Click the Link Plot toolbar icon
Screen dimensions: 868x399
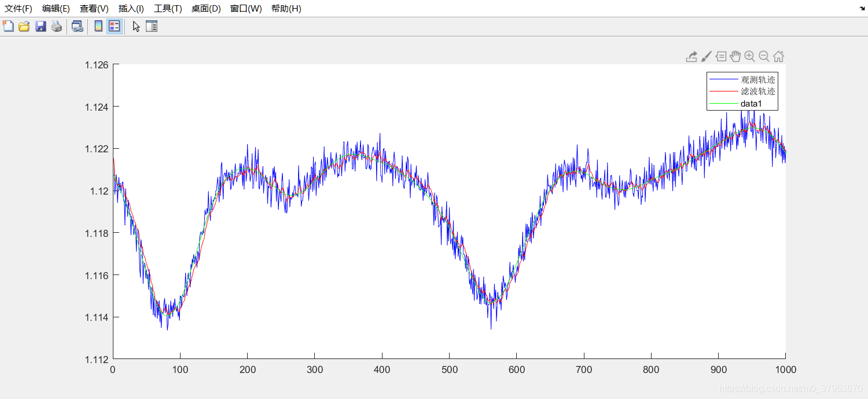click(x=77, y=26)
